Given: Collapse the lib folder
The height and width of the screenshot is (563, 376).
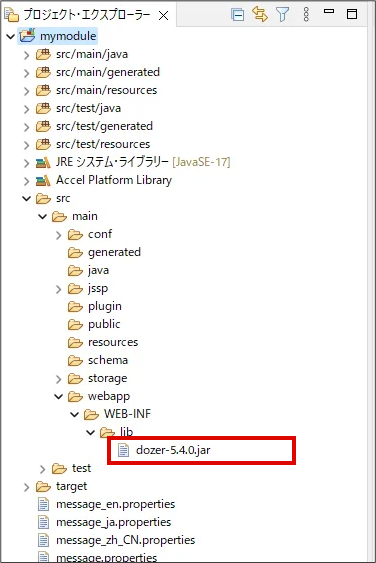Looking at the screenshot, I should [90, 432].
